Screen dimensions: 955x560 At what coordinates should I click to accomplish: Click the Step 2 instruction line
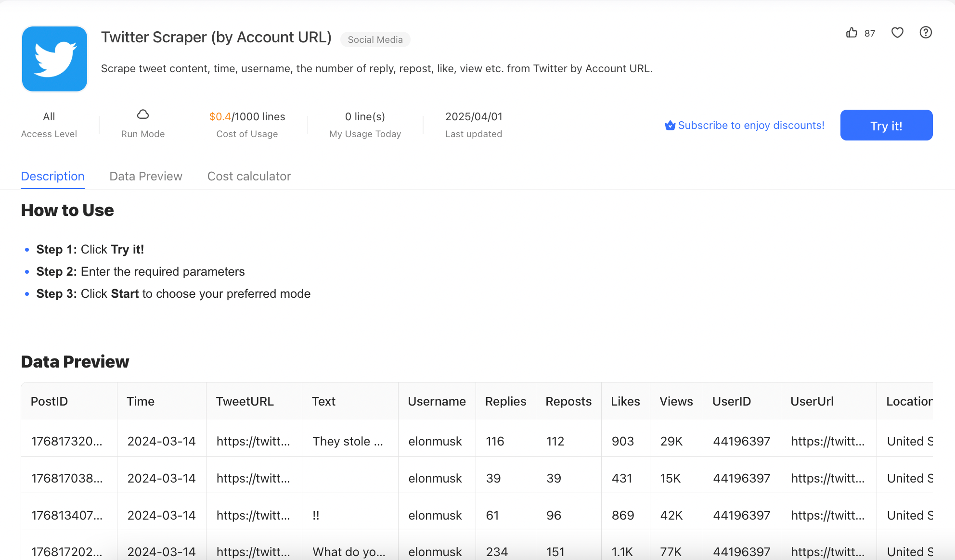pyautogui.click(x=141, y=271)
